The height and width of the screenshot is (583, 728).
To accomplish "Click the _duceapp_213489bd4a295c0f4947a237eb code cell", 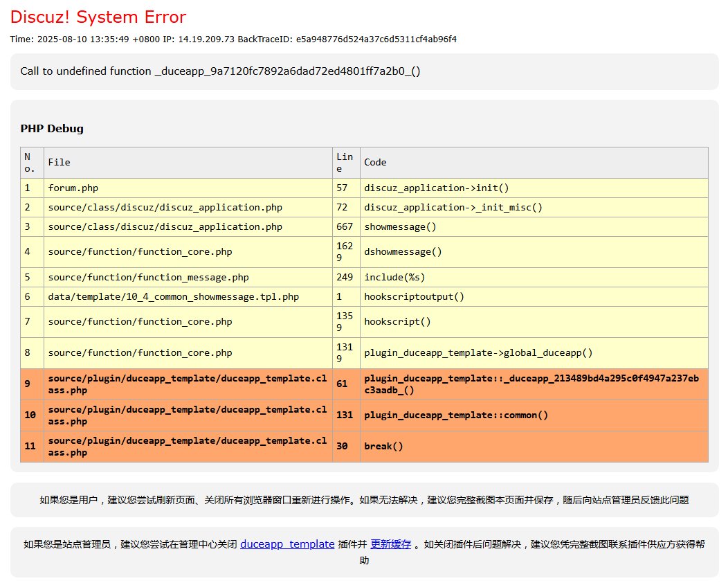I will click(x=534, y=384).
